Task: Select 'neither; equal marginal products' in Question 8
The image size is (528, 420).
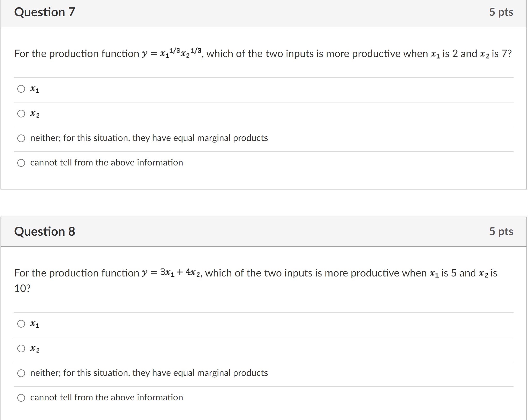Action: [x=21, y=373]
